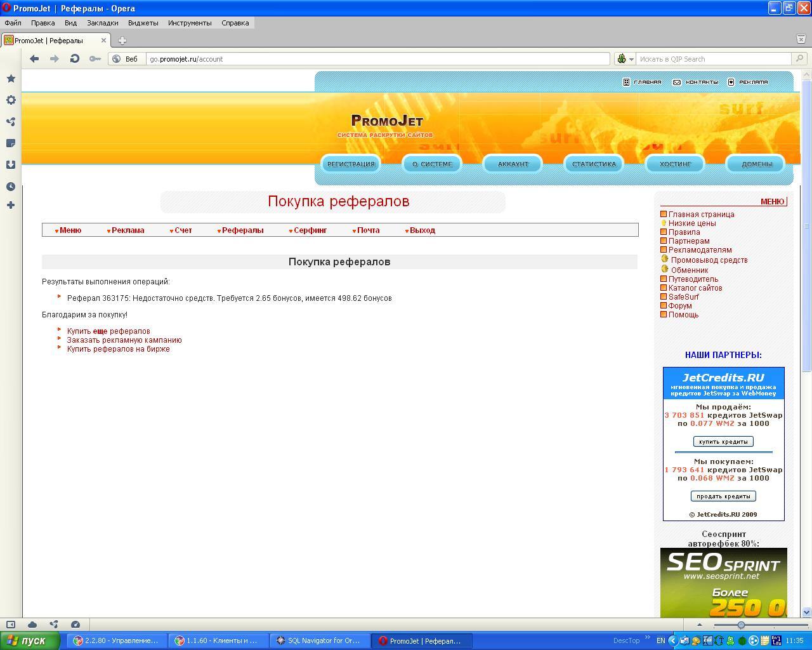Open the Downloads panel in sidebar
This screenshot has height=650, width=812.
point(11,164)
